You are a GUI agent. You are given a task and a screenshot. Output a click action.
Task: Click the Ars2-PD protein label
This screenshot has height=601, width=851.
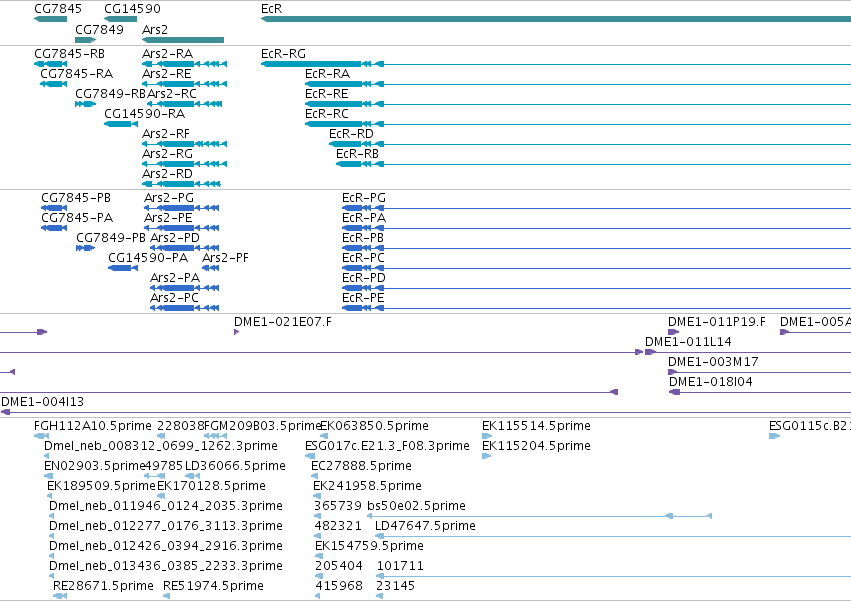tap(175, 238)
